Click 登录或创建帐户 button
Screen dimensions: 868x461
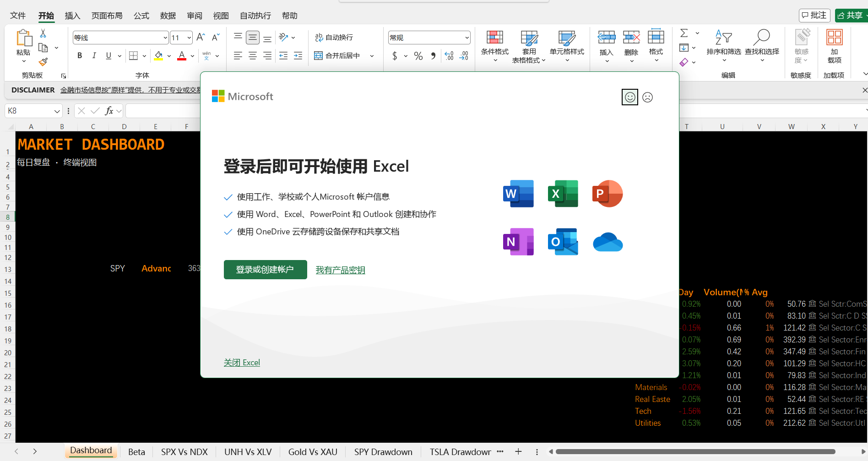[x=265, y=270]
